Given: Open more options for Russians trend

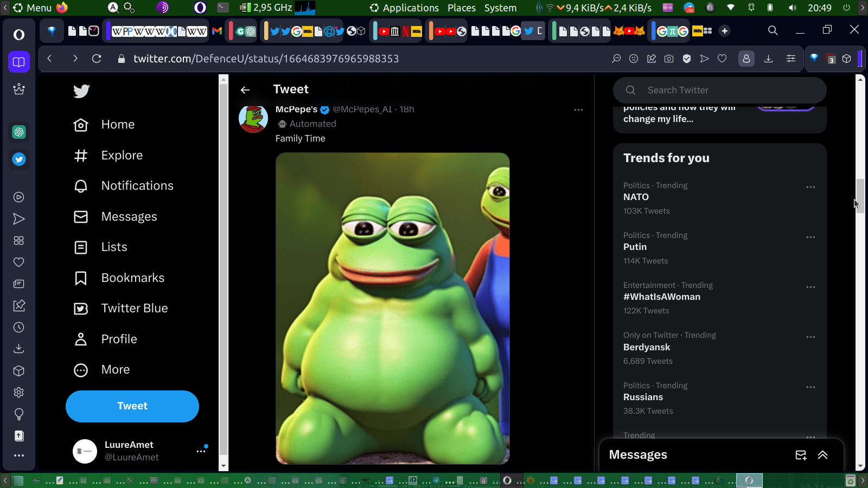Looking at the screenshot, I should (x=810, y=387).
